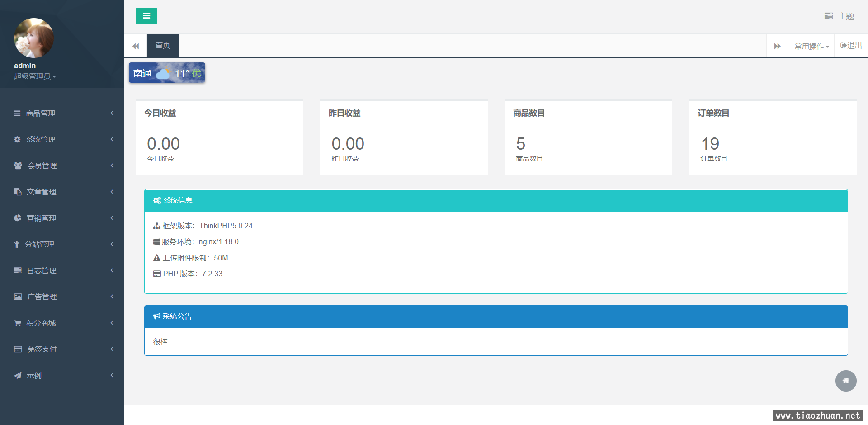Image resolution: width=868 pixels, height=425 pixels.
Task: Click the ThinkPHP5.0.24 version text
Action: [226, 226]
